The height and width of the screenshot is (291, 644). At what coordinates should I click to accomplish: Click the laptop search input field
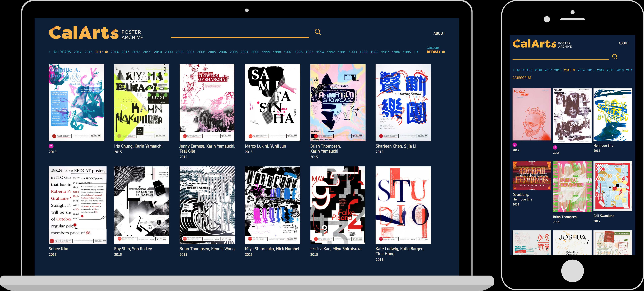coord(240,33)
